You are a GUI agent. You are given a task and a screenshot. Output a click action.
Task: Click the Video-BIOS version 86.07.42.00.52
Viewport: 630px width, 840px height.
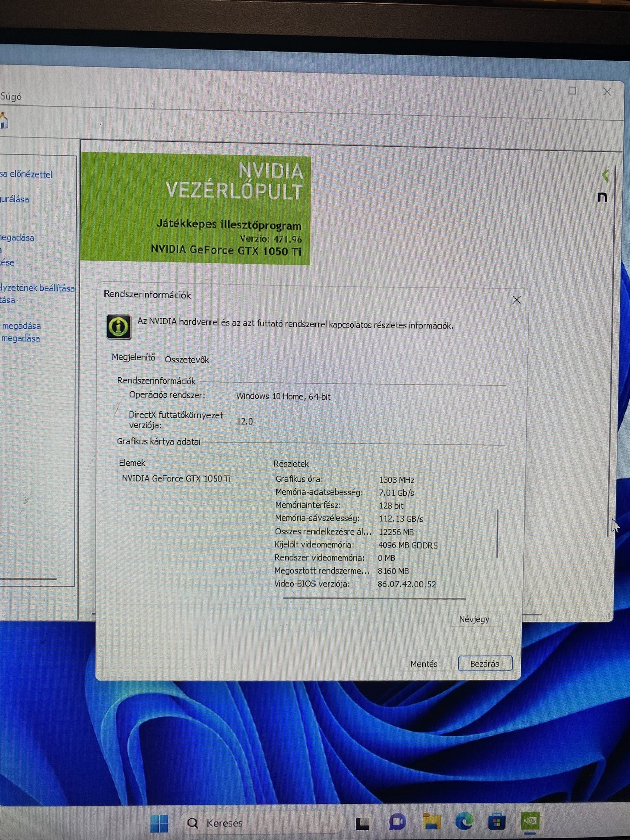click(x=406, y=584)
